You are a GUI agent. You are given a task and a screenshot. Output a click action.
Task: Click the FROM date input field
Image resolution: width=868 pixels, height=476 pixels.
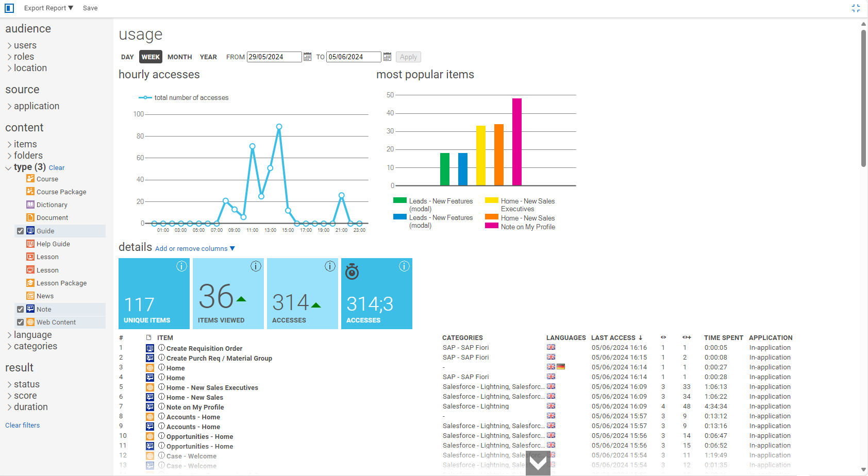coord(274,57)
